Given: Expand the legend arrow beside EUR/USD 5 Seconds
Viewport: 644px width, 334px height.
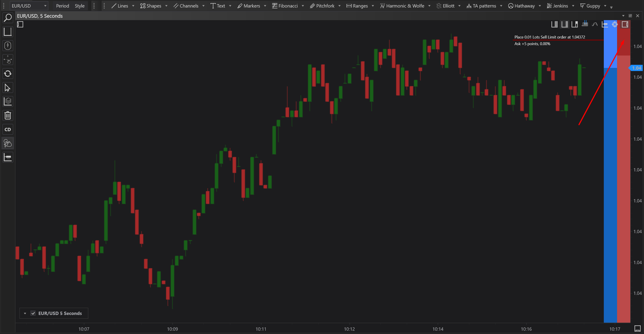Looking at the screenshot, I should point(25,313).
